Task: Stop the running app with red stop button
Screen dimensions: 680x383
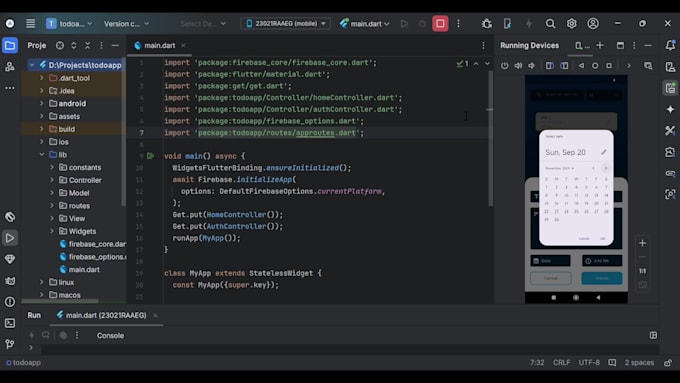Action: tap(440, 23)
